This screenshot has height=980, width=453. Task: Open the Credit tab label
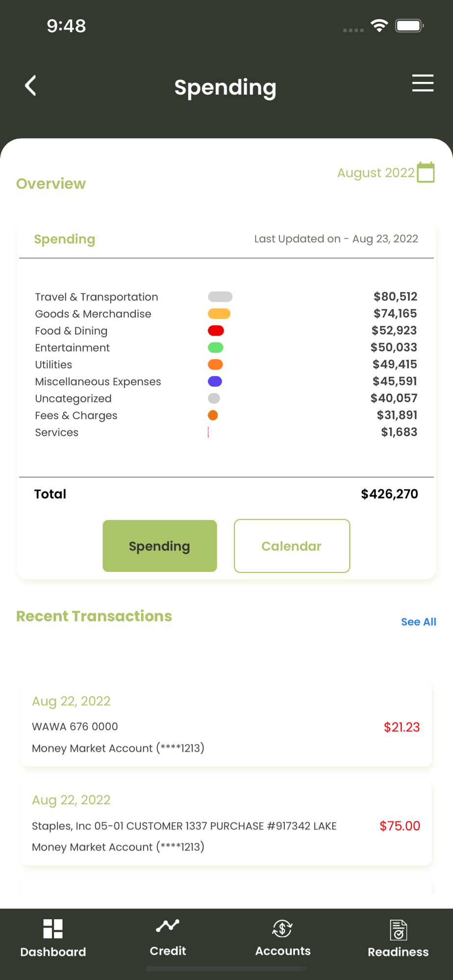click(x=168, y=951)
